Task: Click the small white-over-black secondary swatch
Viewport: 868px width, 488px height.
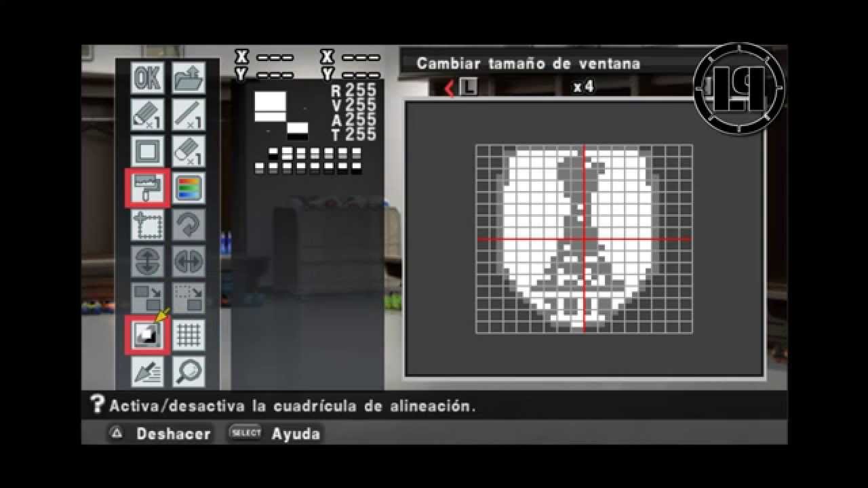Action: coord(298,131)
